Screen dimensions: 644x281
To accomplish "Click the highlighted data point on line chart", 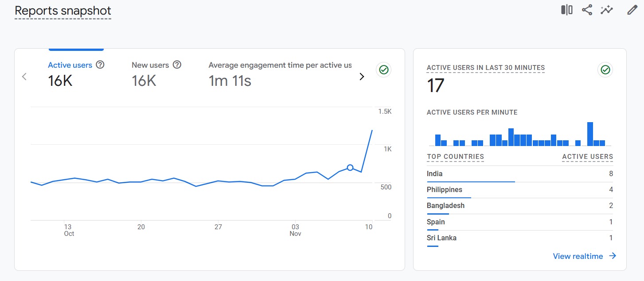I will click(x=350, y=168).
